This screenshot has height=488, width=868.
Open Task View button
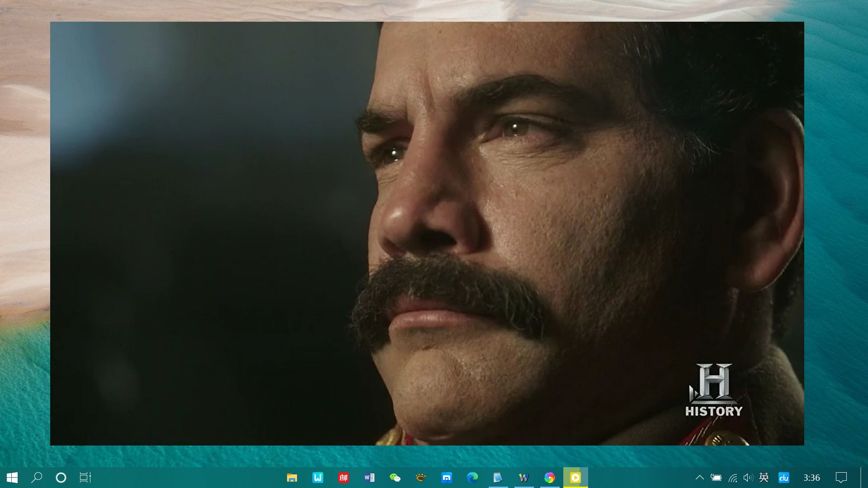[x=85, y=478]
